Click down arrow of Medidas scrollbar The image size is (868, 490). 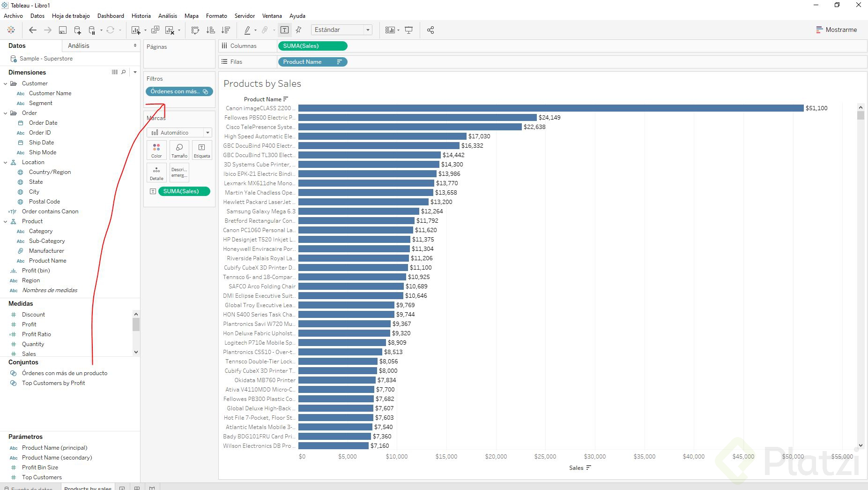pos(136,352)
